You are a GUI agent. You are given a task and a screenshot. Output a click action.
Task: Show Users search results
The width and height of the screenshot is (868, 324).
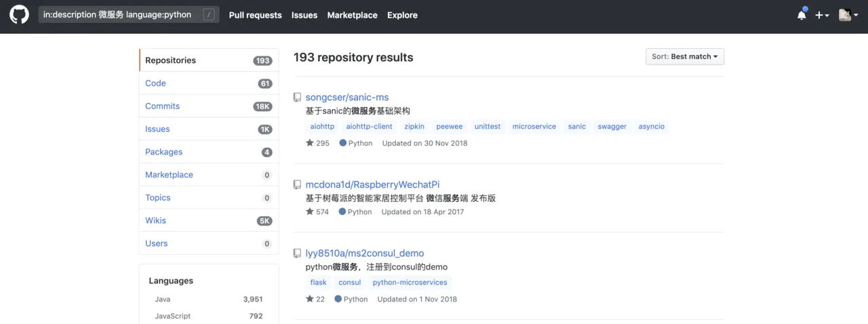[209, 243]
